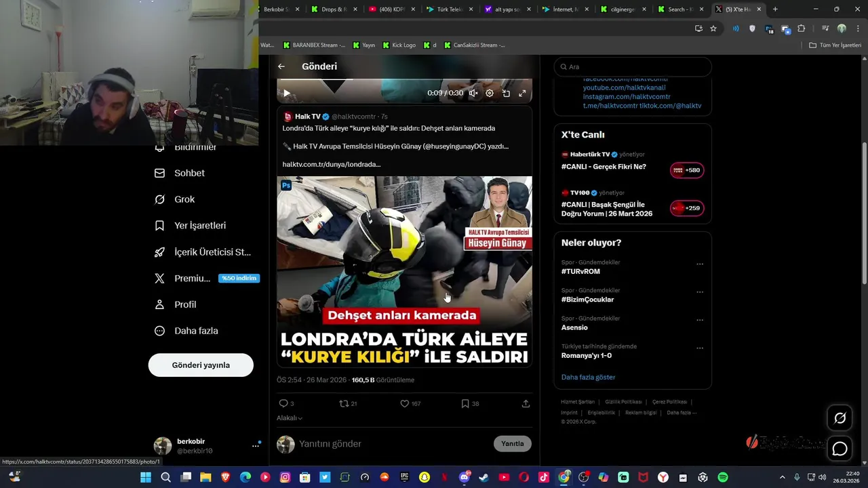Open İçerik Üreticisi Stüdyosu item
The width and height of the screenshot is (868, 488).
203,252
